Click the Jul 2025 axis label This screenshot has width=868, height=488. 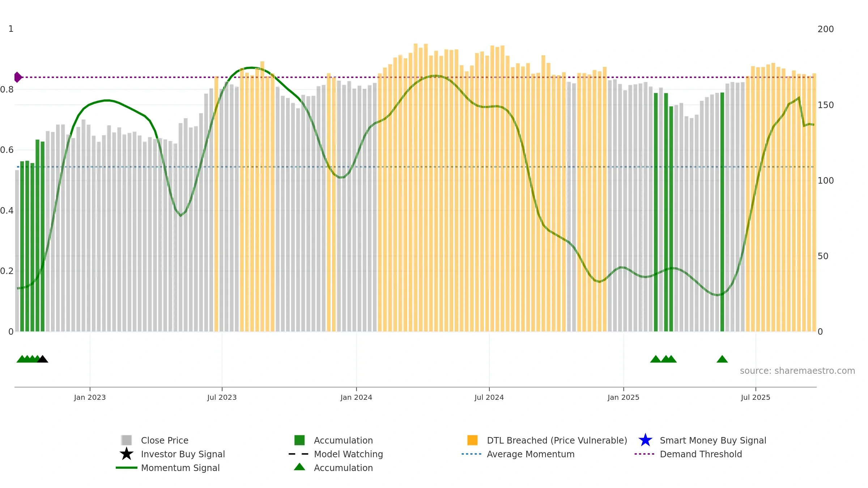point(756,397)
